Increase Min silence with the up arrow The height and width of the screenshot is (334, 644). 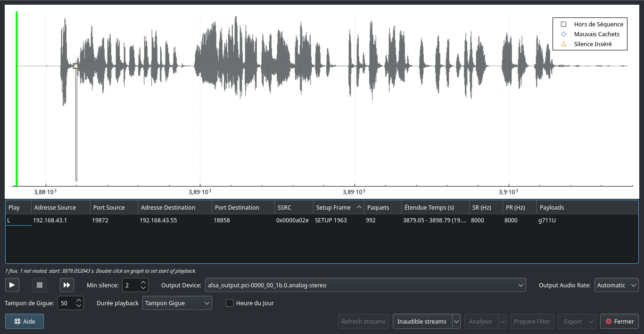click(x=143, y=282)
